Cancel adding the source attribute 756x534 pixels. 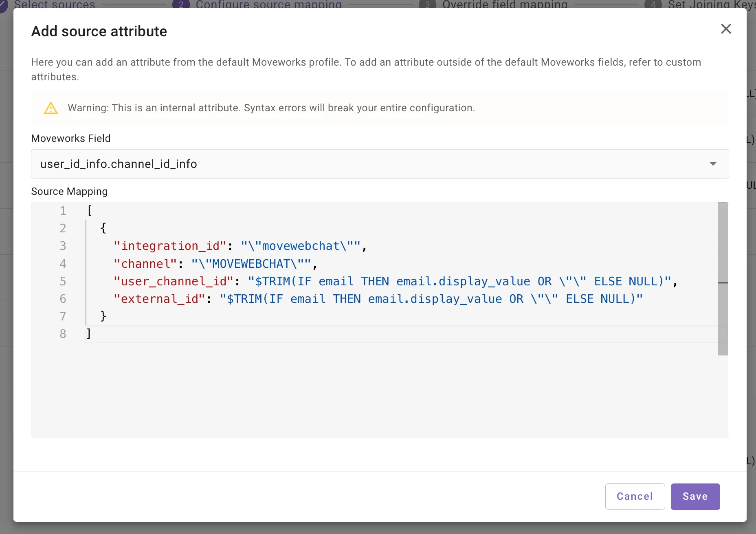click(635, 496)
